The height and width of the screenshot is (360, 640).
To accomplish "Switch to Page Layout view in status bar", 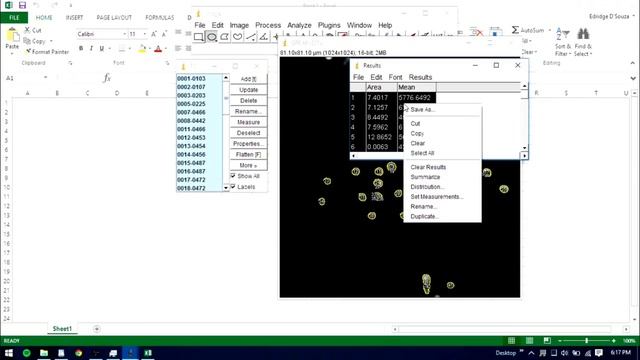I will point(529,340).
